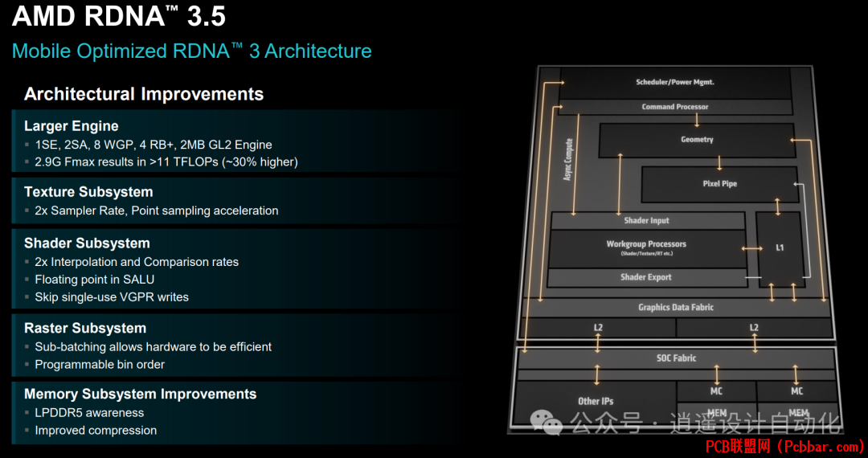Click the SOC Fabric bar
The image size is (868, 458).
pos(676,358)
